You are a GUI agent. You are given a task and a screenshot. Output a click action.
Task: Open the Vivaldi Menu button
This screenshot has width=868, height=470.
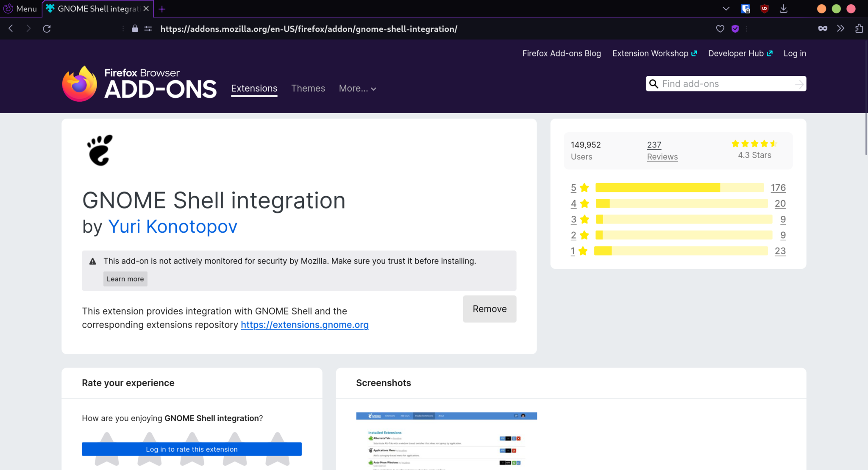tap(20, 8)
